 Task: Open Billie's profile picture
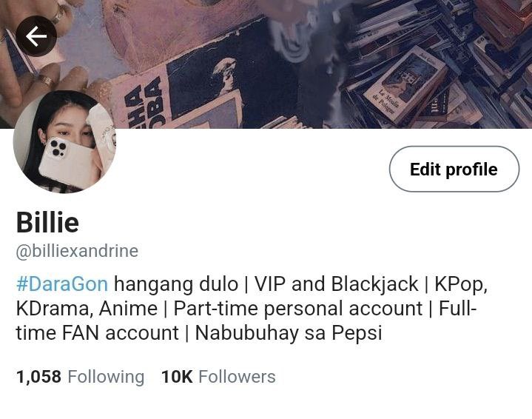(x=64, y=141)
